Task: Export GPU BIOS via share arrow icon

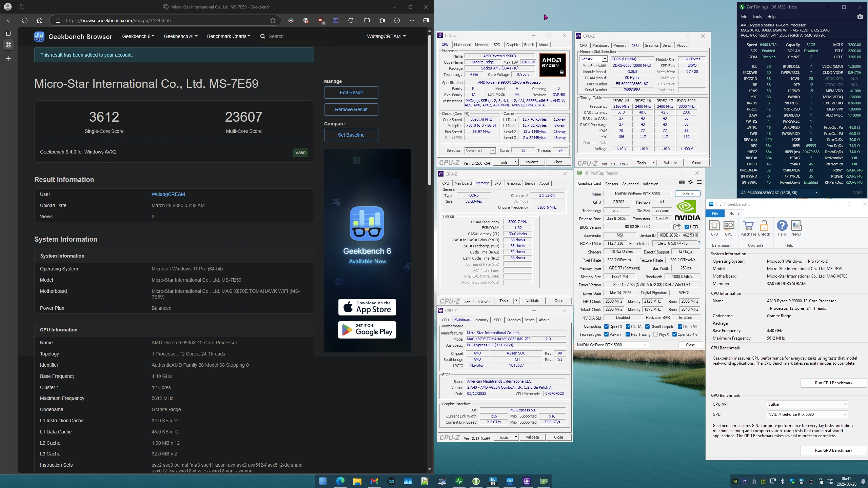Action: [x=677, y=227]
